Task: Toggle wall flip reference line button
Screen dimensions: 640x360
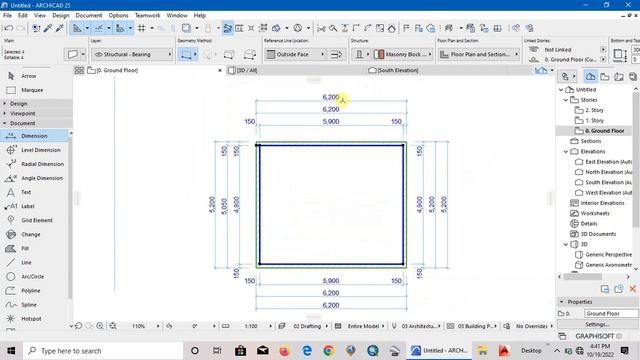Action: [336, 54]
